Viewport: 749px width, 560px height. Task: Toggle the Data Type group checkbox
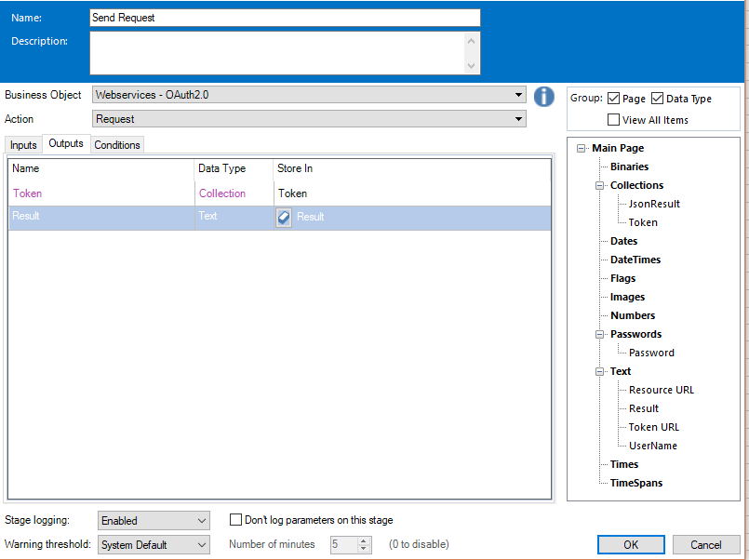(657, 99)
